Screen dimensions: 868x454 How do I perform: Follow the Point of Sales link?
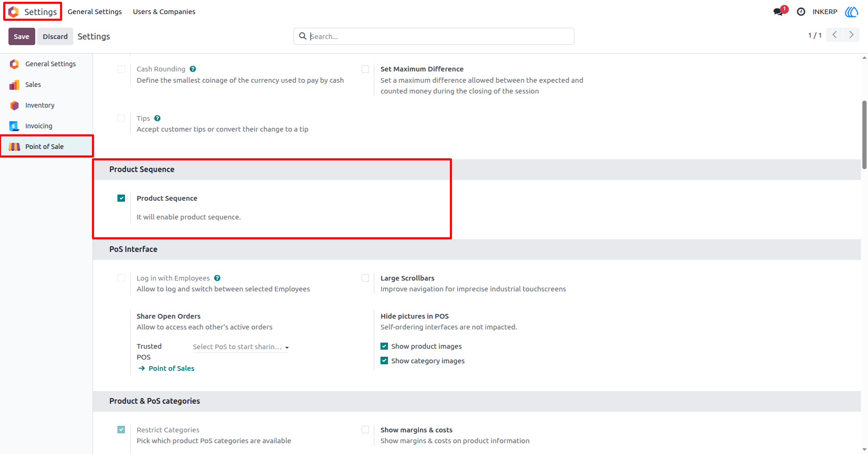click(171, 368)
